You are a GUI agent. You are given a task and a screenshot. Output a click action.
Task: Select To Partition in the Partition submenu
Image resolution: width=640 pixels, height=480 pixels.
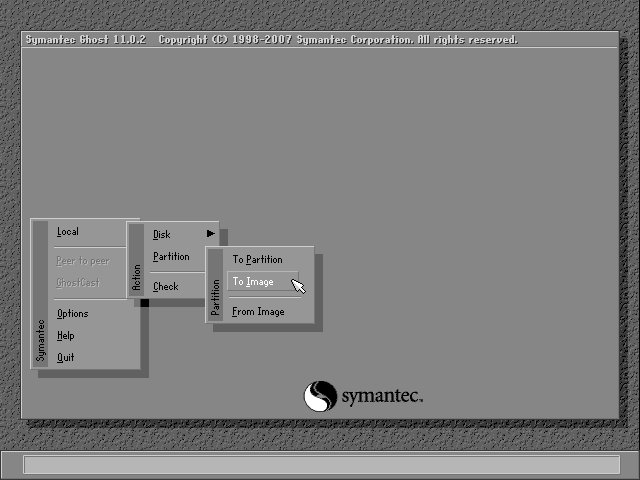tap(258, 260)
